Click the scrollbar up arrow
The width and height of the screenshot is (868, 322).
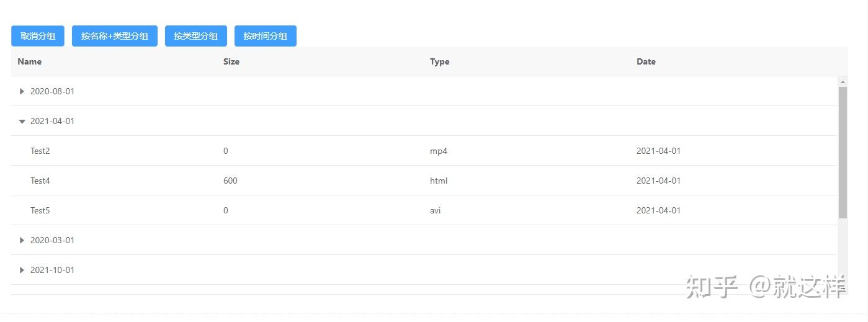[843, 81]
